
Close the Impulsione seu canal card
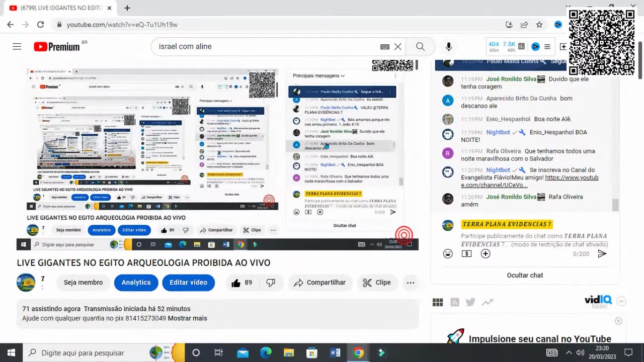(x=618, y=321)
